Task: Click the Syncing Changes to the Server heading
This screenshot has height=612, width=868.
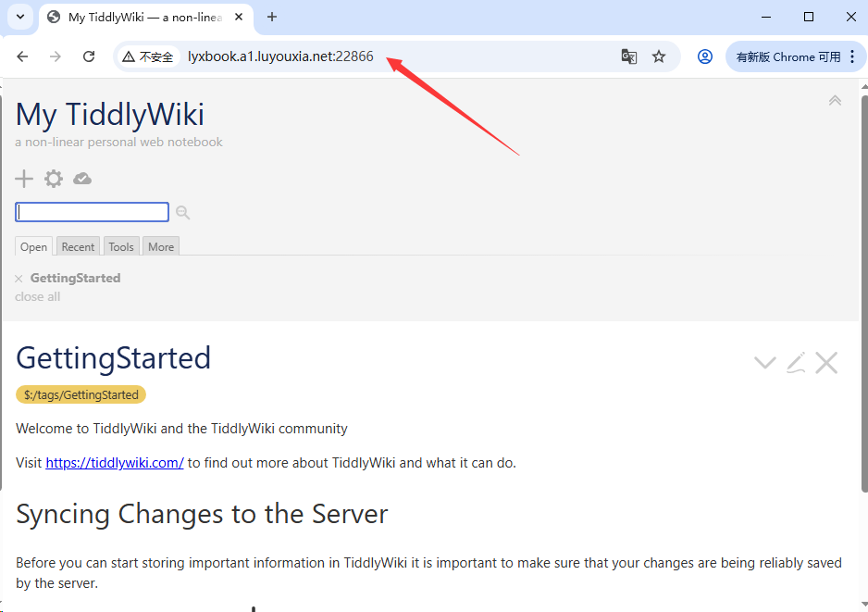Action: pos(202,514)
